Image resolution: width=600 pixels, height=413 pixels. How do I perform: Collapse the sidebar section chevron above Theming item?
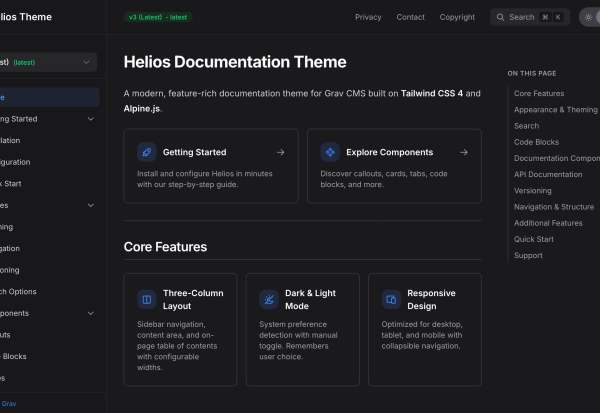(x=91, y=206)
